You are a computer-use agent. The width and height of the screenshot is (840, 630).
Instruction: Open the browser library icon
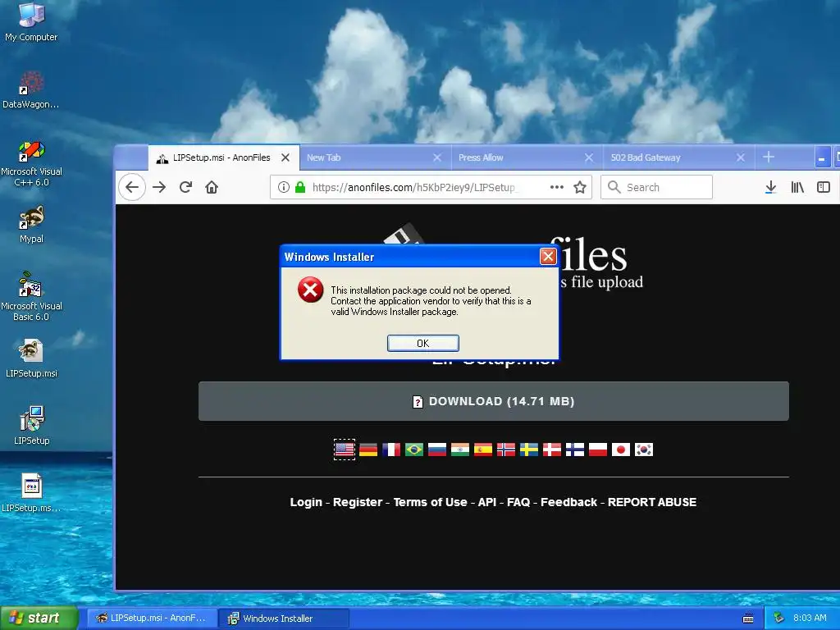(x=797, y=187)
